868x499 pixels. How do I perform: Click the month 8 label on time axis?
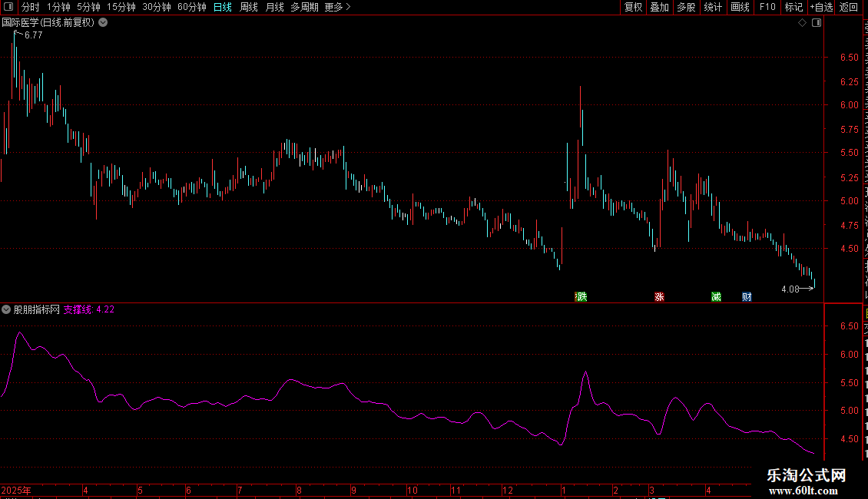[299, 490]
